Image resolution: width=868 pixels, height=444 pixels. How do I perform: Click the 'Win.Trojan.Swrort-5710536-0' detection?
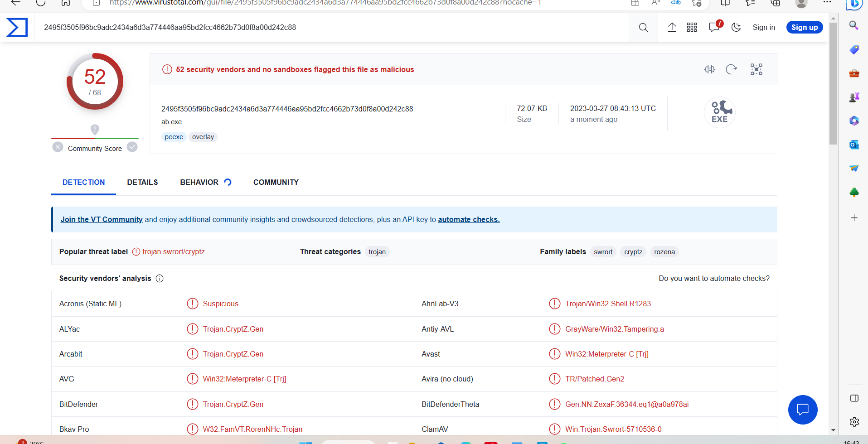point(613,430)
